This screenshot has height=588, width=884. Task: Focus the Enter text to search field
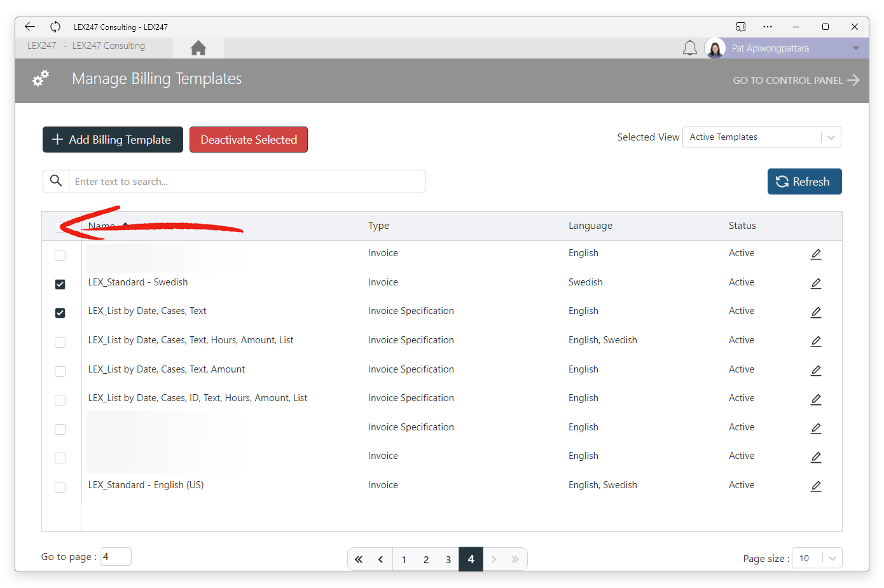247,182
